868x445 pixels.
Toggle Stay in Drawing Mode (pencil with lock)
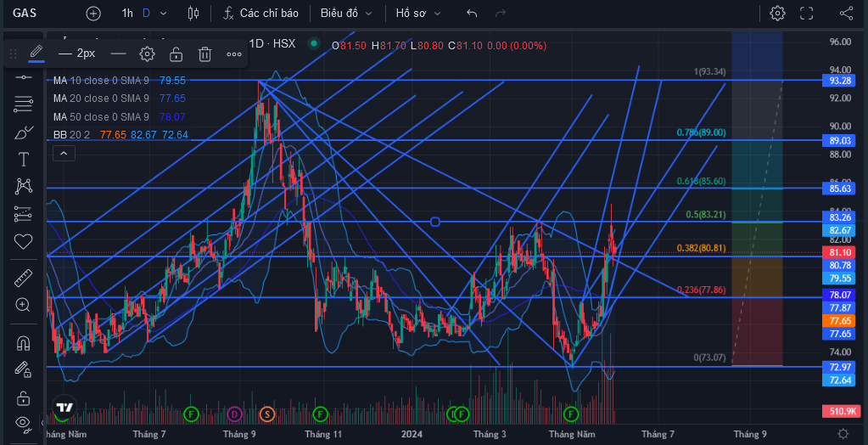[23, 369]
